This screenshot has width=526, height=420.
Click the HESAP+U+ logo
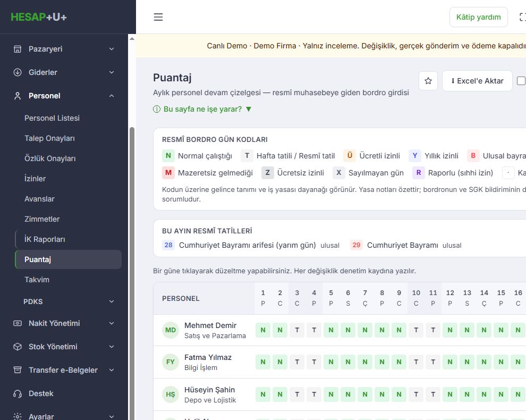pyautogui.click(x=39, y=17)
